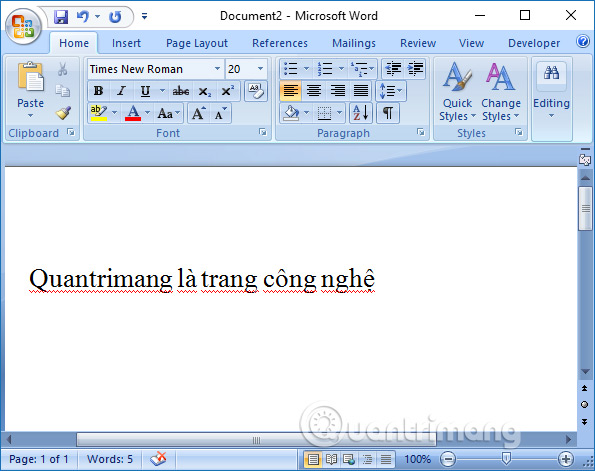The image size is (595, 471).
Task: Toggle show/hide paragraph marks
Action: (x=388, y=113)
